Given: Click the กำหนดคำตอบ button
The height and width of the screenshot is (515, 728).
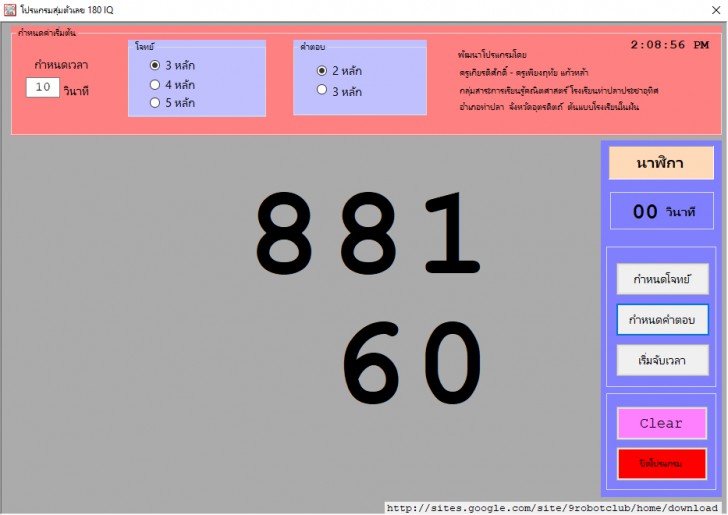Looking at the screenshot, I should (662, 319).
